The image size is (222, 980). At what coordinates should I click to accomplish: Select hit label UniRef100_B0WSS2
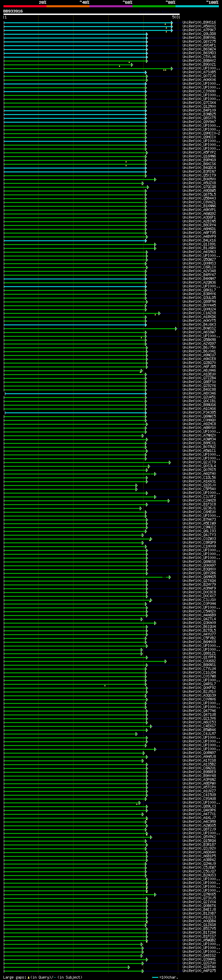click(199, 328)
